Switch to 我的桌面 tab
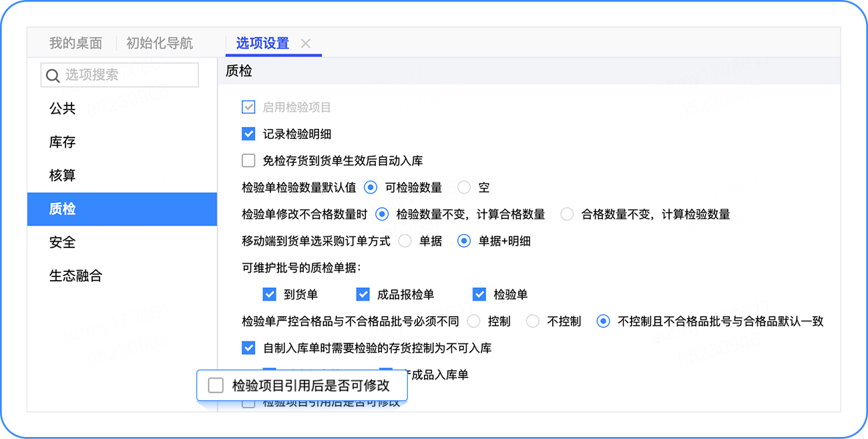868x439 pixels. pyautogui.click(x=75, y=43)
